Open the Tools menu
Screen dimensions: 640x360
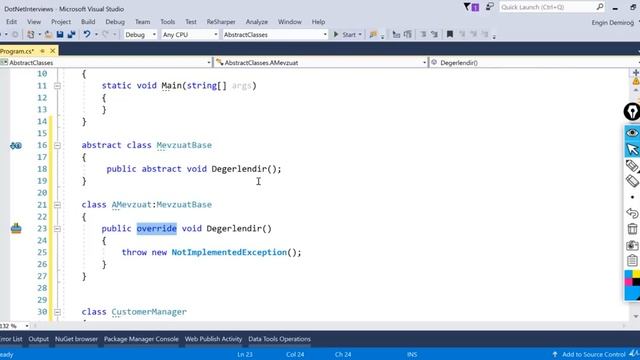[x=167, y=22]
